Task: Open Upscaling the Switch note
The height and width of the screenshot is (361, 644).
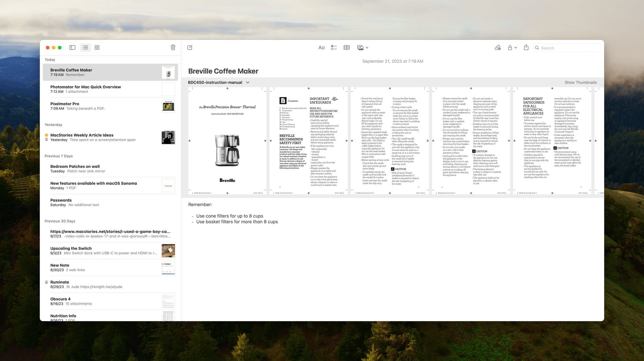Action: tap(110, 250)
